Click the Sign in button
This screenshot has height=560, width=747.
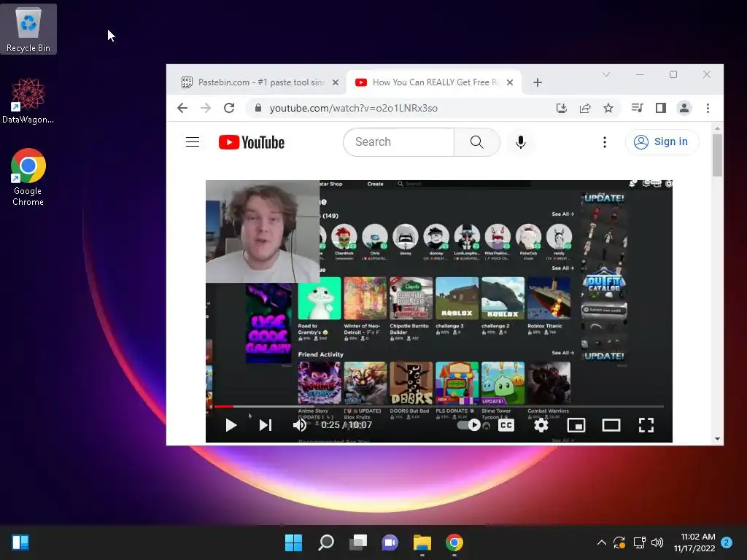coord(662,142)
